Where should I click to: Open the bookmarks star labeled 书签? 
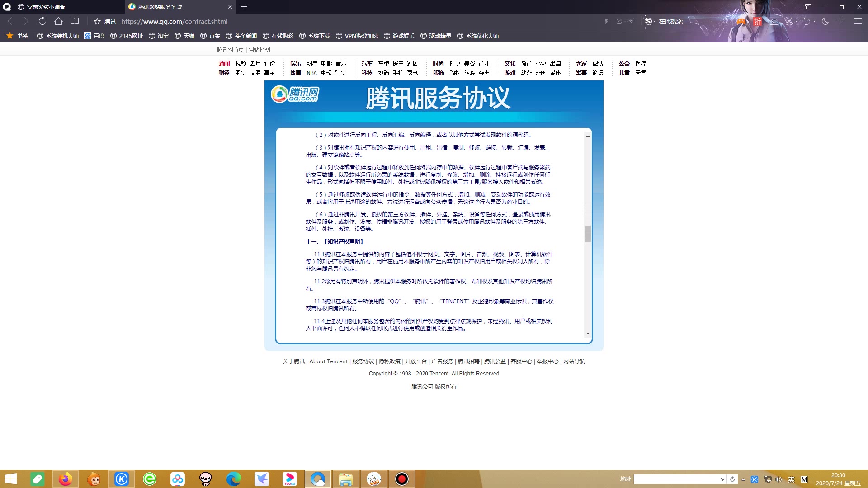[x=17, y=36]
